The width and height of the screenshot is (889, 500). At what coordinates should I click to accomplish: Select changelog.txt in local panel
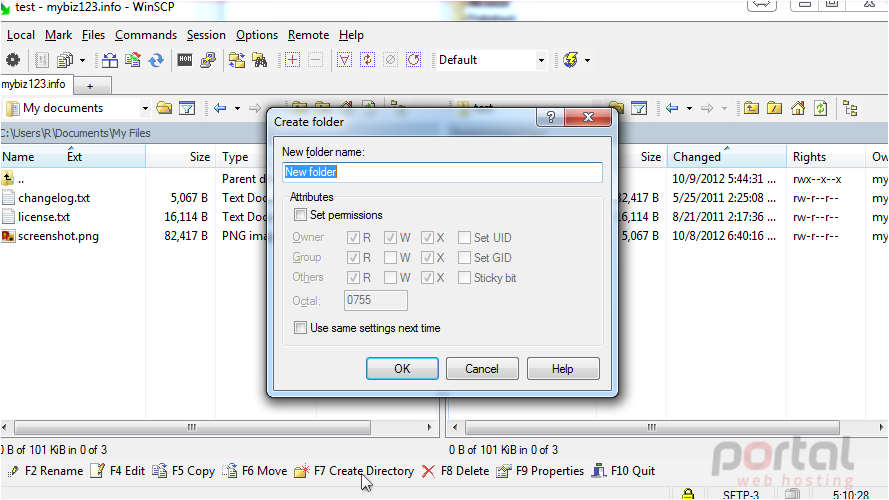point(54,198)
